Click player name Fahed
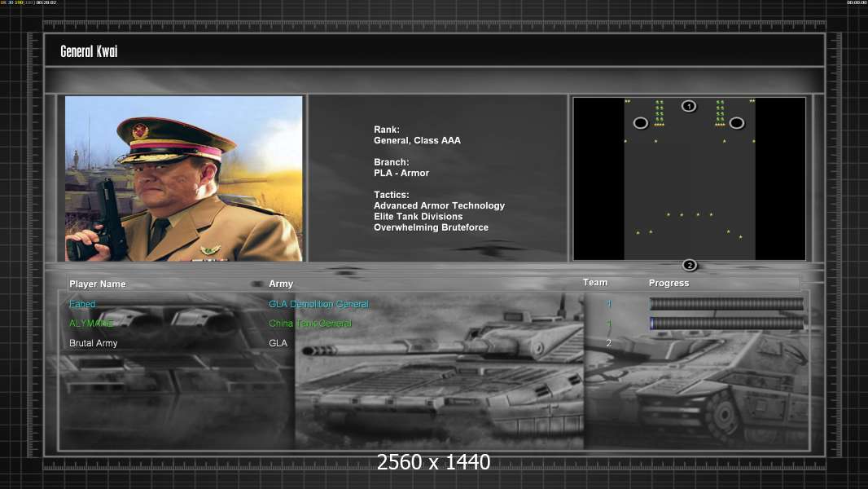The height and width of the screenshot is (489, 868). (x=82, y=304)
